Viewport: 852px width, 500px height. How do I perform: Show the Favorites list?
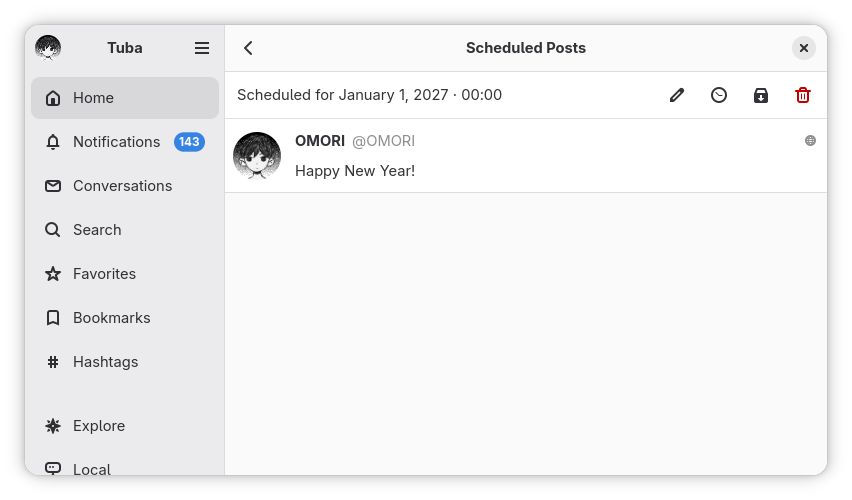[x=125, y=274]
